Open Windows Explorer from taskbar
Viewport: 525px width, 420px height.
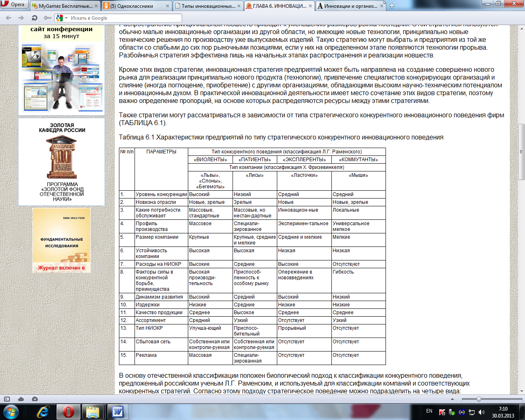tap(93, 412)
